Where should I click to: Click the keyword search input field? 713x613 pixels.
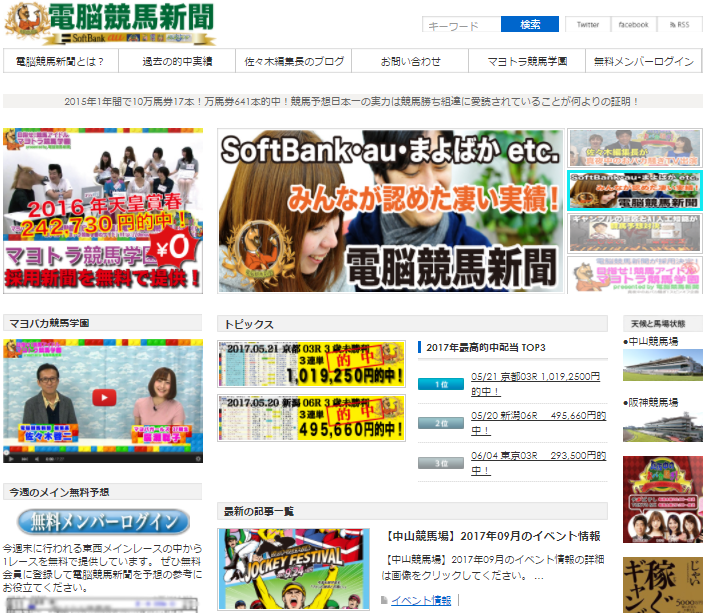coord(461,25)
